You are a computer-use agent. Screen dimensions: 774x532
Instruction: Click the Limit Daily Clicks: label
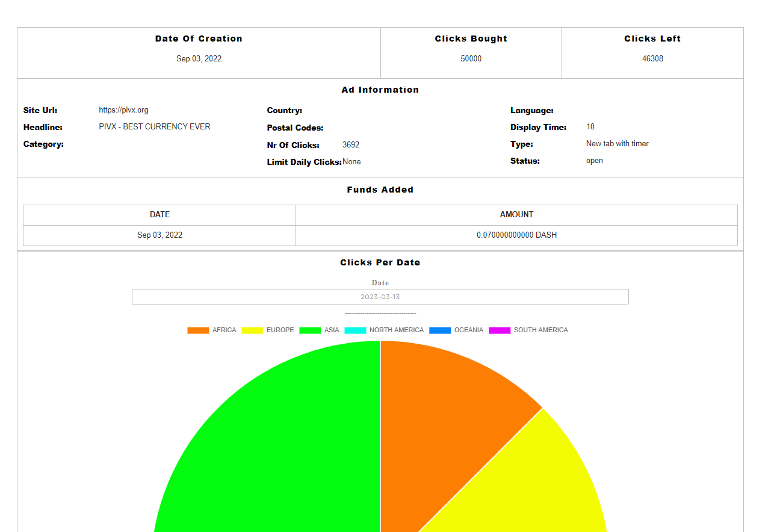pos(305,162)
